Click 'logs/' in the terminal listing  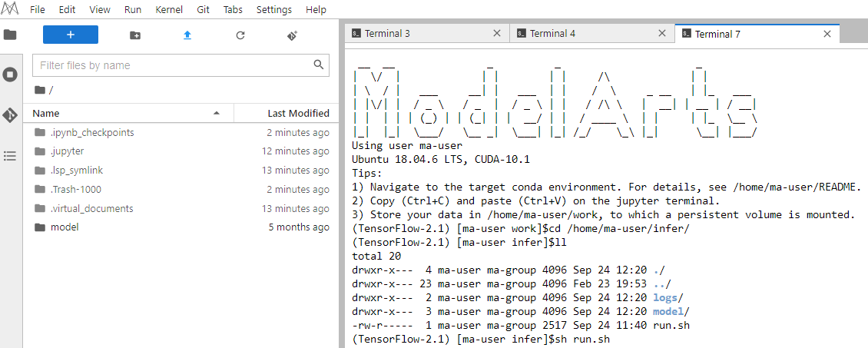tap(669, 297)
